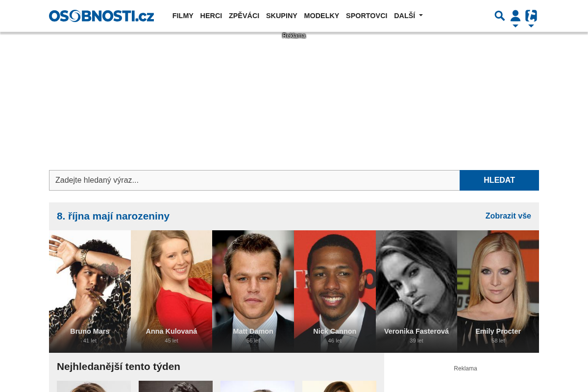
Task: Open the search magnifier icon
Action: coord(499,16)
